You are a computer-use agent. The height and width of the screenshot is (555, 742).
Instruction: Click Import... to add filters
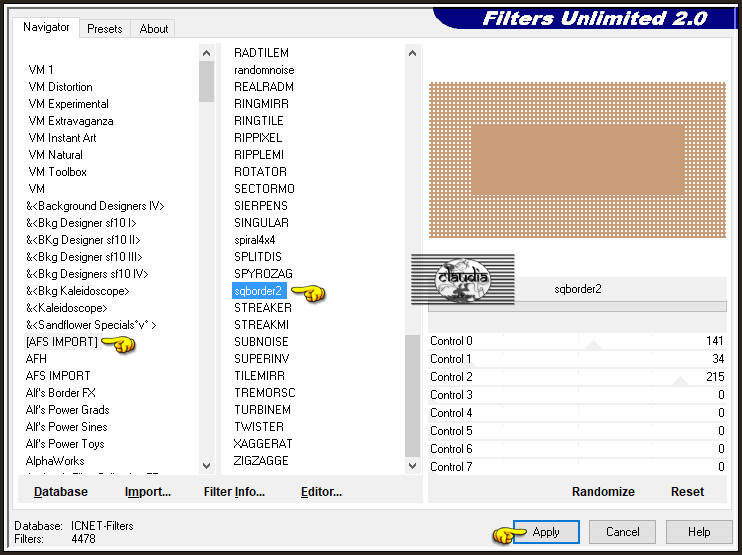click(148, 492)
